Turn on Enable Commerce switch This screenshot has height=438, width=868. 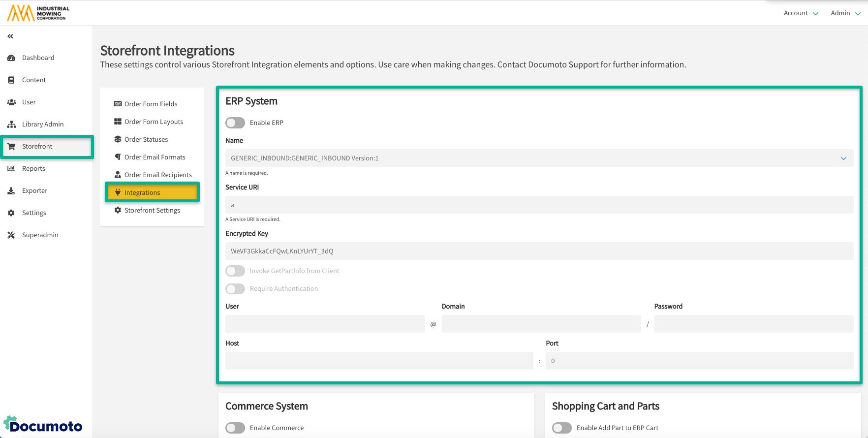pyautogui.click(x=235, y=428)
